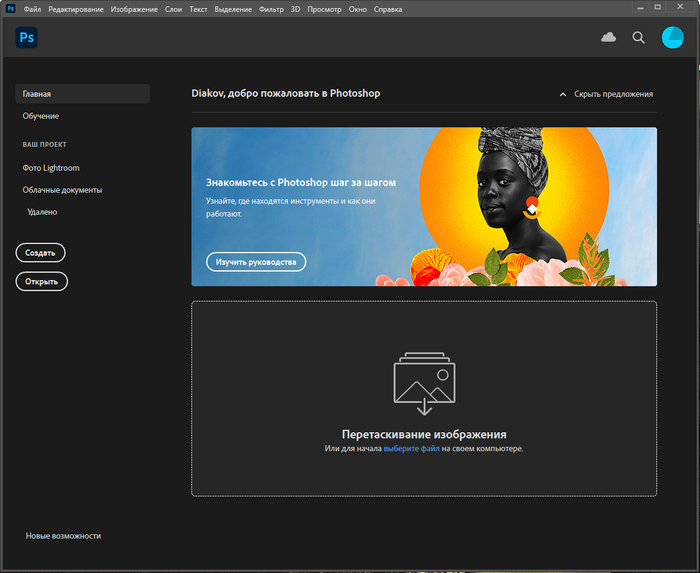Open the 3D menu
This screenshot has height=573, width=700.
(296, 9)
